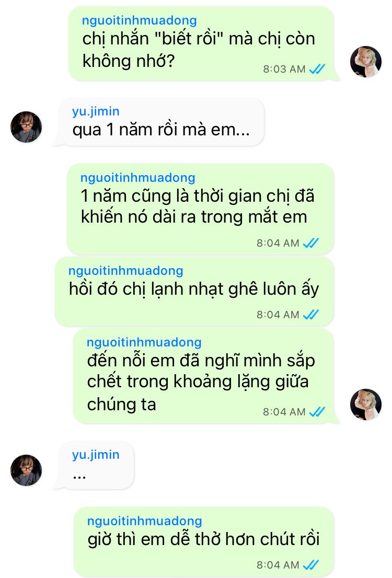Click read checkmarks on 'dễ thở hơn' message
The height and width of the screenshot is (578, 392).
311,564
